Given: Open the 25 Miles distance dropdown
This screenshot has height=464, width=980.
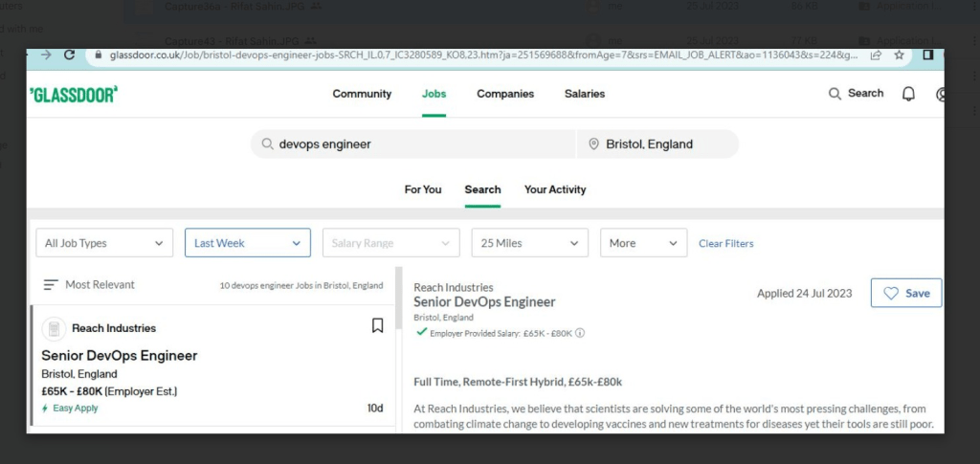Looking at the screenshot, I should [x=530, y=243].
